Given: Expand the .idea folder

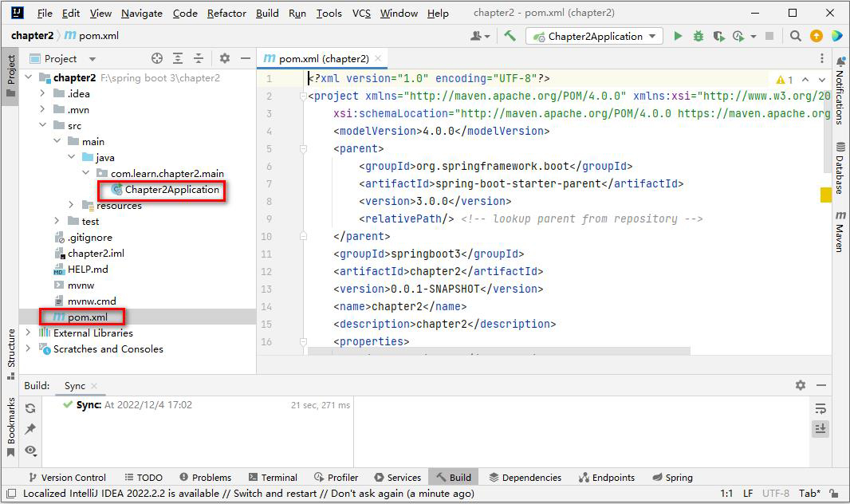Looking at the screenshot, I should pos(43,93).
